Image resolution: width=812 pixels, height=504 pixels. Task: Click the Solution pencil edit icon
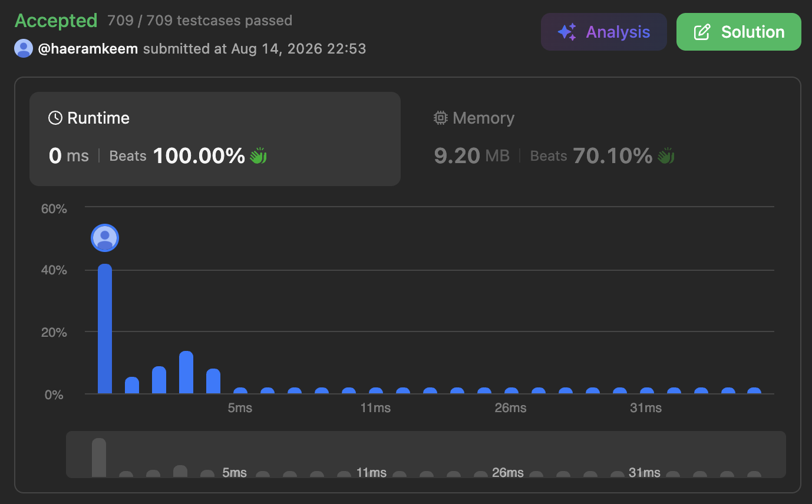(702, 32)
